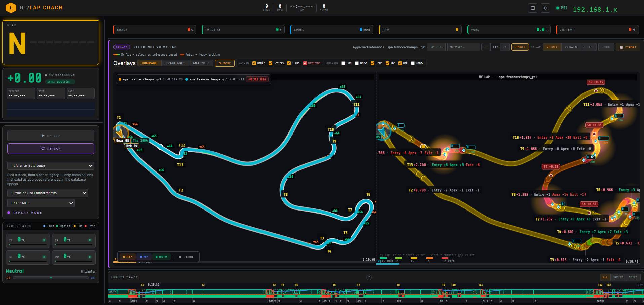Click the help question mark in Inputs Trace

coord(369,277)
